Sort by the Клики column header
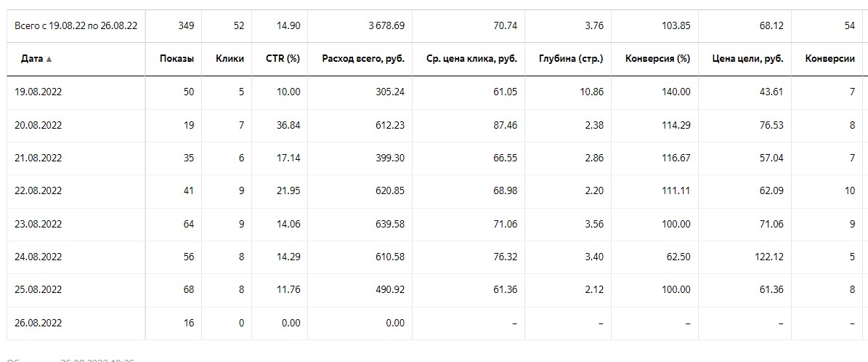 [x=230, y=59]
